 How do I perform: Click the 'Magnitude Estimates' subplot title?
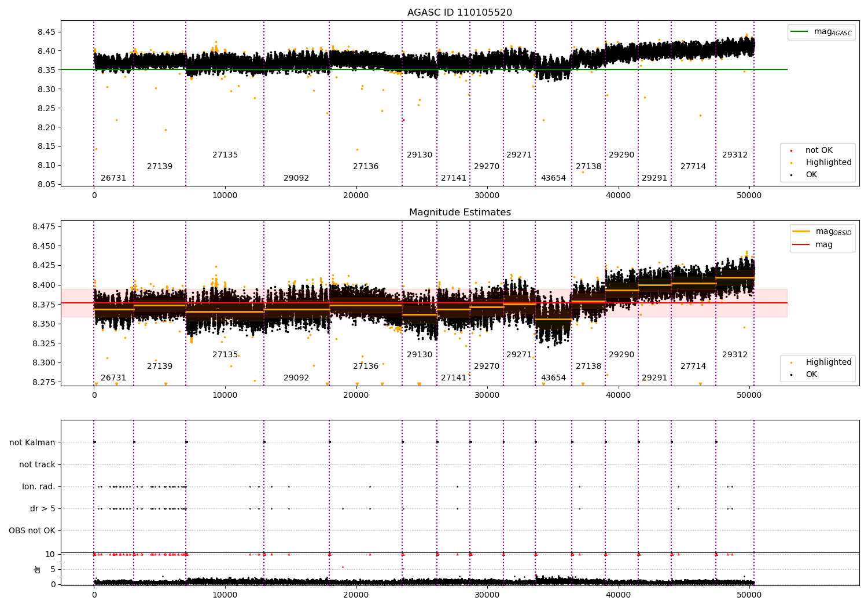point(459,213)
